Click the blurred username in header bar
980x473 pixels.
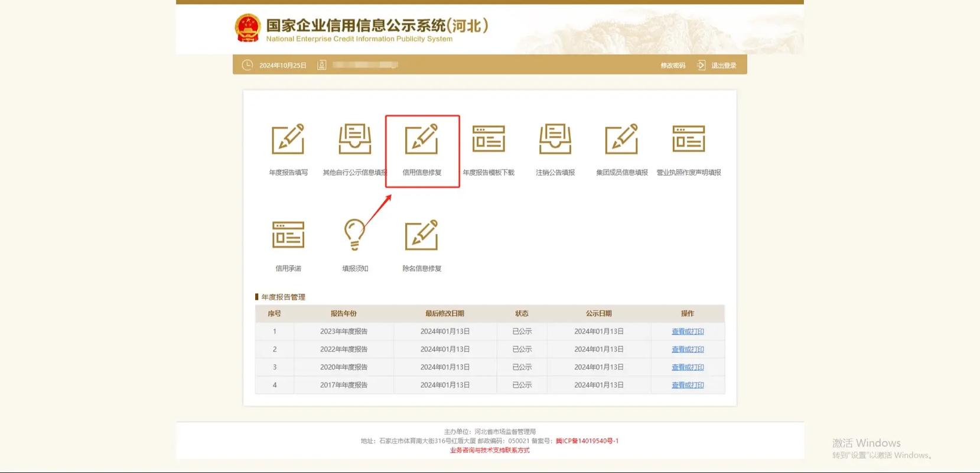pyautogui.click(x=365, y=65)
